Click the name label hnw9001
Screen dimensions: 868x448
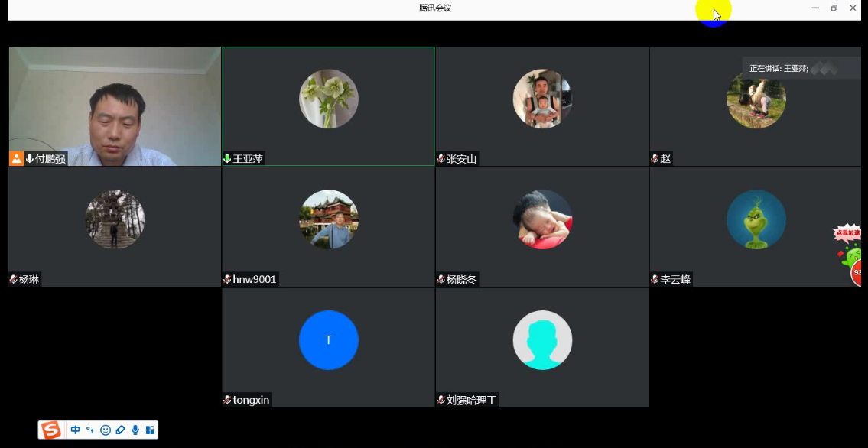pyautogui.click(x=255, y=280)
